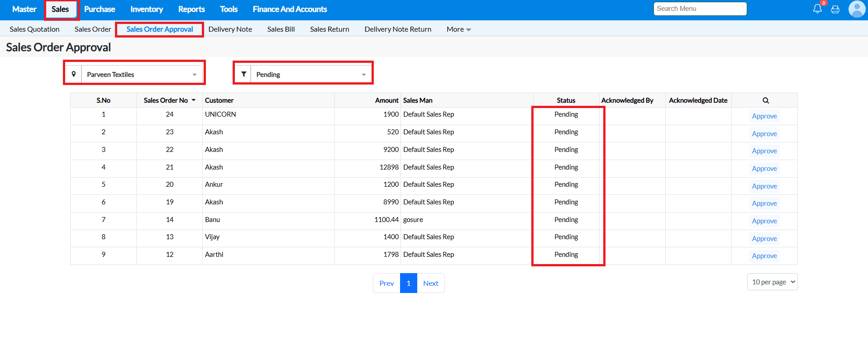Open the user profile avatar
The height and width of the screenshot is (345, 868).
[x=856, y=9]
